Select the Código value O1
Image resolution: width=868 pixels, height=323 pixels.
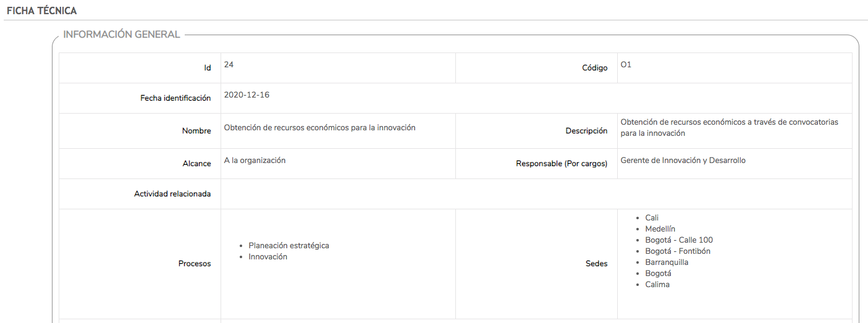[626, 65]
